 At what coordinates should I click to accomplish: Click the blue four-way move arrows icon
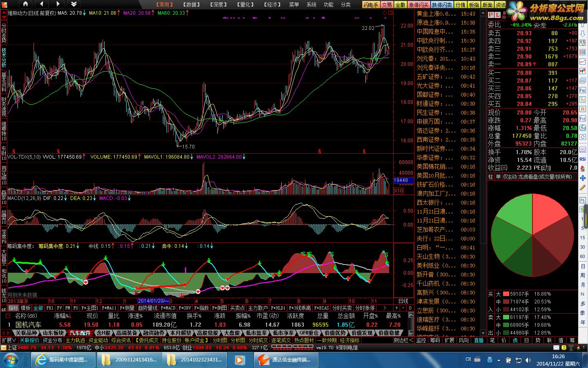[x=583, y=178]
